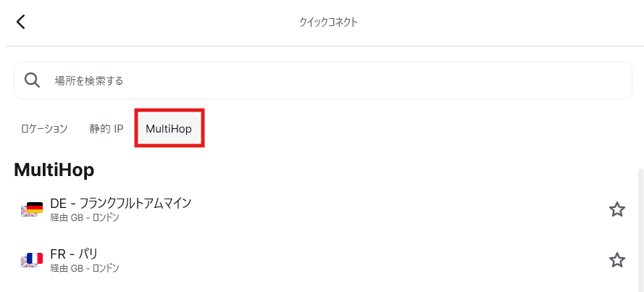Click 経由 GB - ロンドン under Frankfurt entry
Viewport: 644px width, 292px height.
click(85, 217)
